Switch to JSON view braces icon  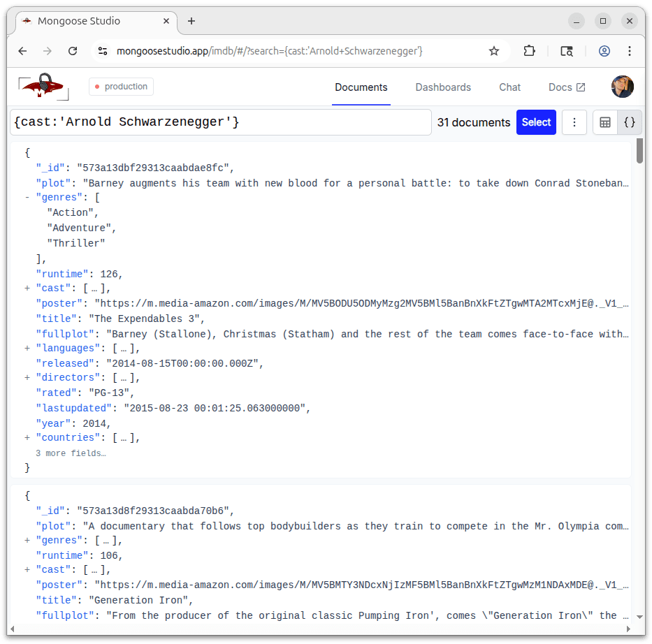click(x=630, y=122)
